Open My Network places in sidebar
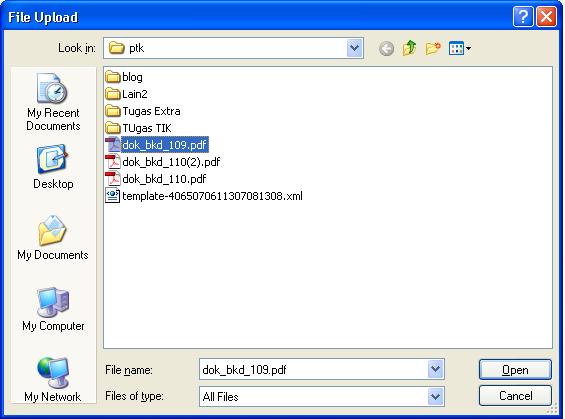Viewport: 565px width, 419px height. (53, 379)
